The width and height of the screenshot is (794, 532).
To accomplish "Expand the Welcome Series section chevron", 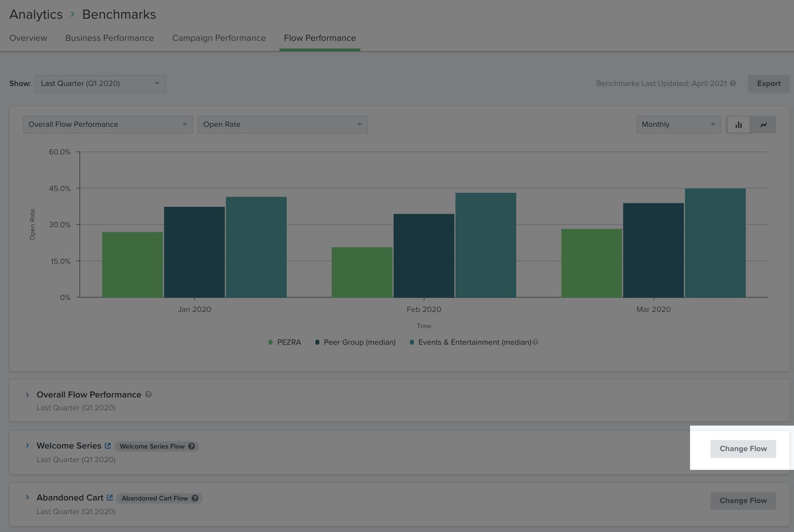I will pos(28,446).
